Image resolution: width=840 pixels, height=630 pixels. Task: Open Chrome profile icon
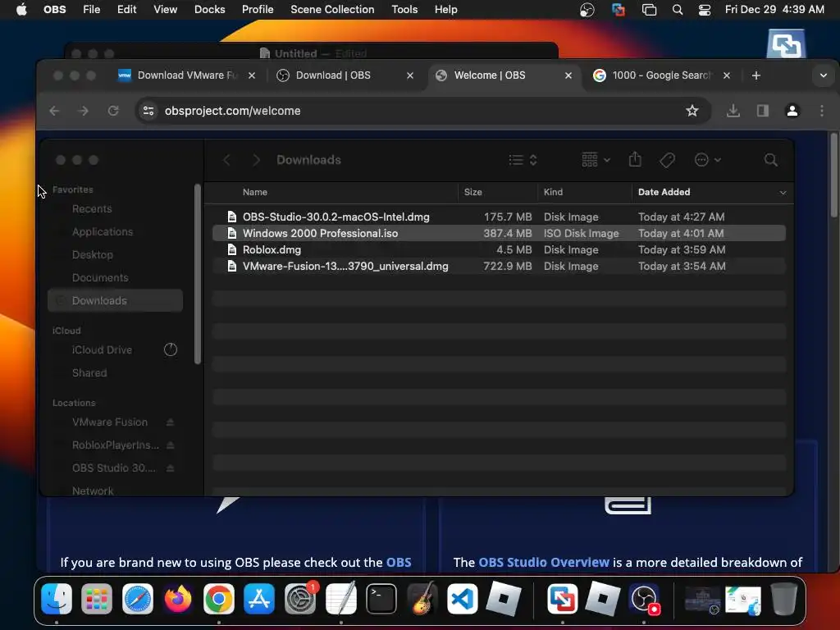792,111
